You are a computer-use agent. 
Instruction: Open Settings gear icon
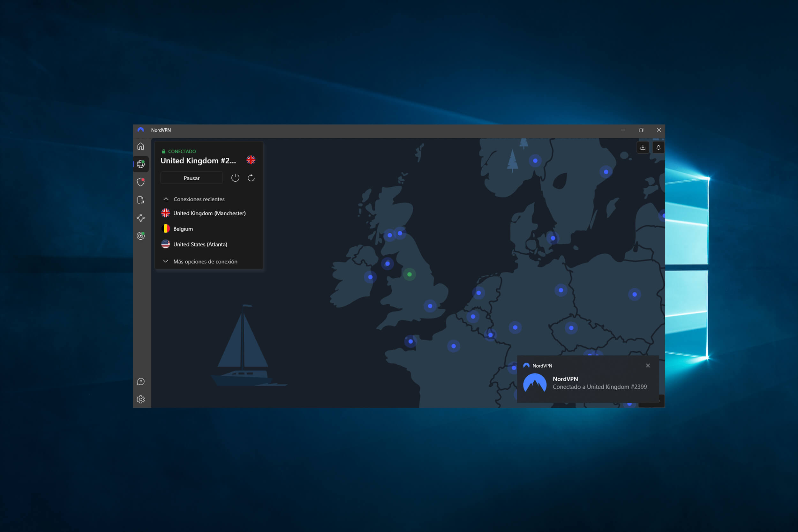click(x=140, y=399)
